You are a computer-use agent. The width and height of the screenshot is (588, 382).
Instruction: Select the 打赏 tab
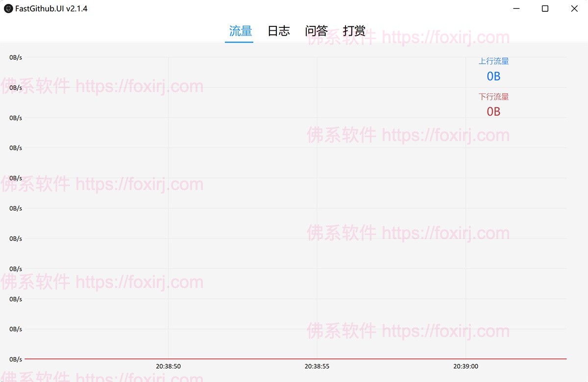(354, 31)
